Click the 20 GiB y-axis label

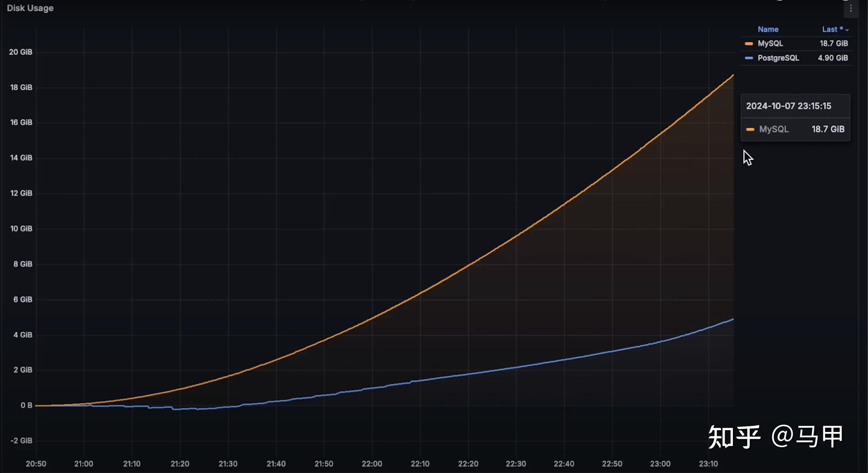pos(21,52)
